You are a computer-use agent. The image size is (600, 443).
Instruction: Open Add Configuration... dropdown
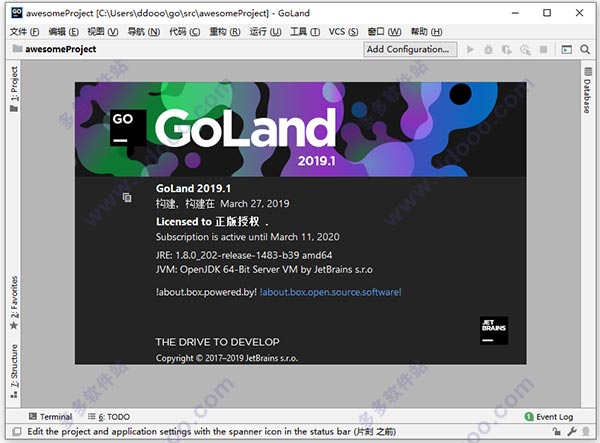410,49
